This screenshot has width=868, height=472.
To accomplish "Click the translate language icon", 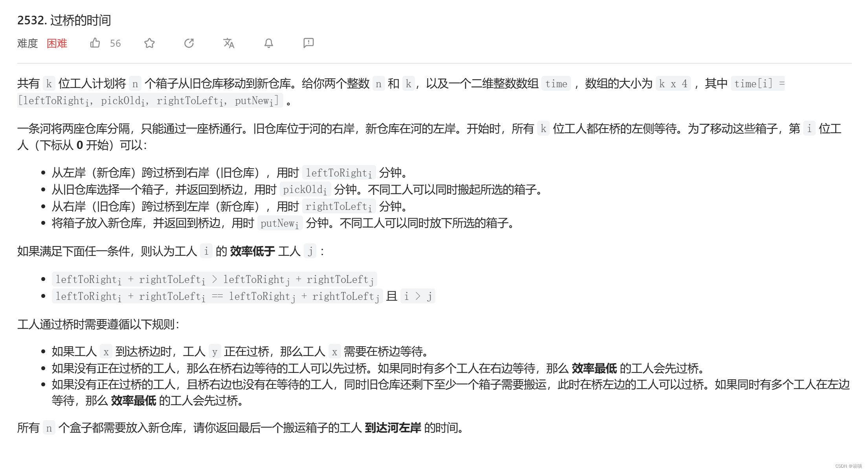I will coord(229,43).
